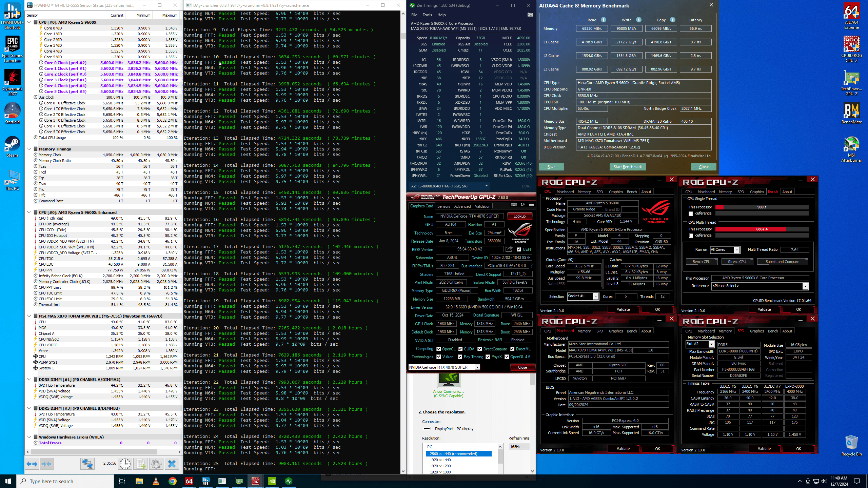Toggle CPU Multi Thread Reference checkbox
The image size is (868, 488).
click(x=691, y=236)
